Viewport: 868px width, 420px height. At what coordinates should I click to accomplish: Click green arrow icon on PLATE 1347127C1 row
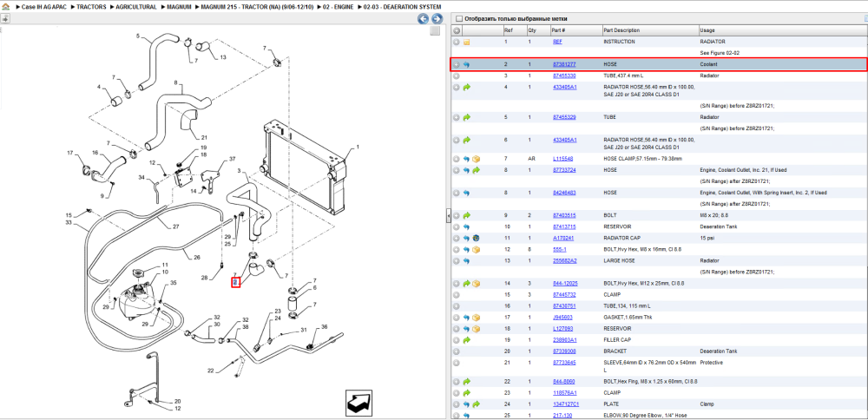(476, 404)
